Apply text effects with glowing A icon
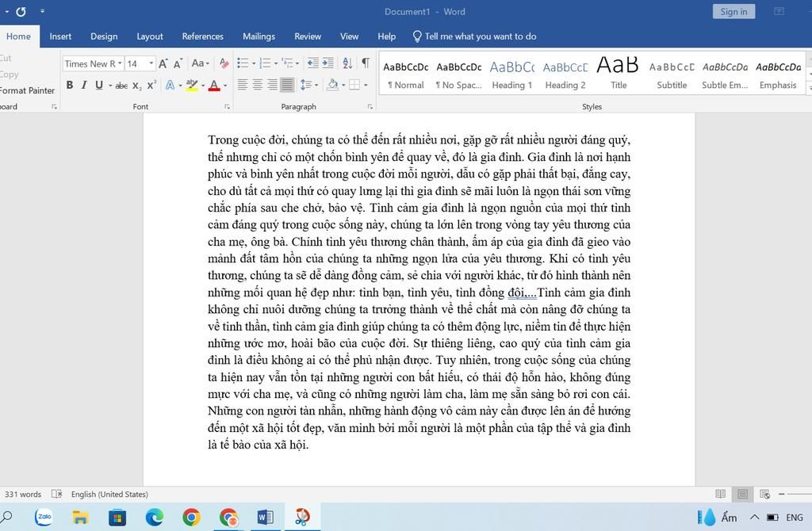The image size is (812, 531). 170,85
